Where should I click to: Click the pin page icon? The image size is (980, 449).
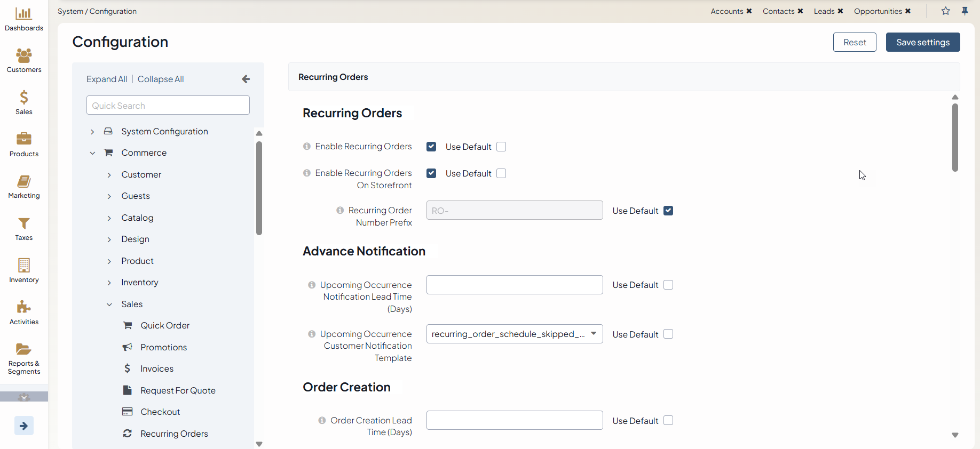tap(965, 11)
